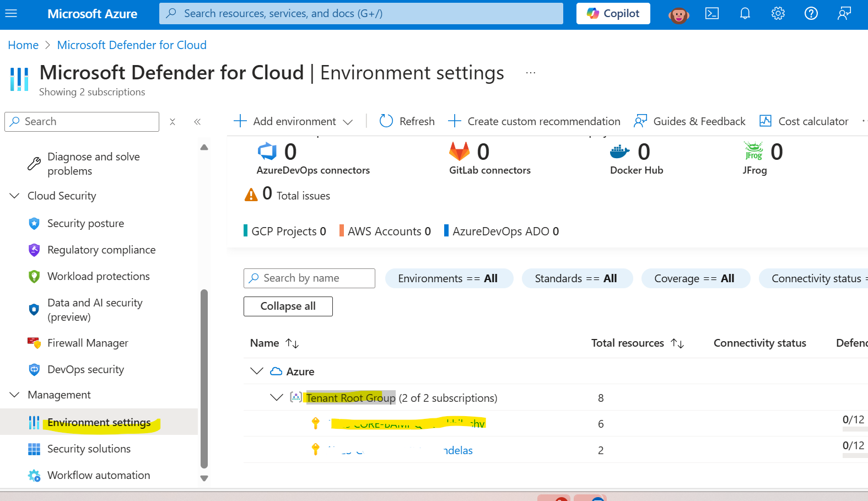This screenshot has height=501, width=868.
Task: Click the key icon of 6-resource subscription
Action: [316, 423]
